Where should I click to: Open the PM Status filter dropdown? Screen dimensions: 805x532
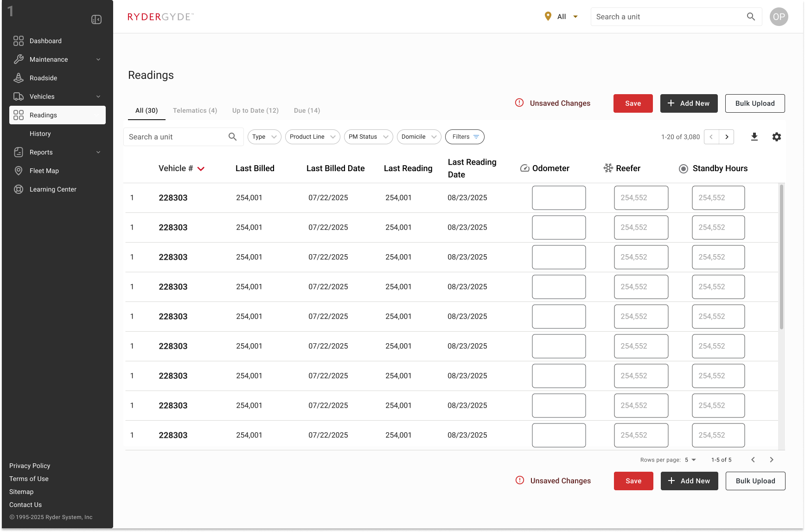pos(369,137)
